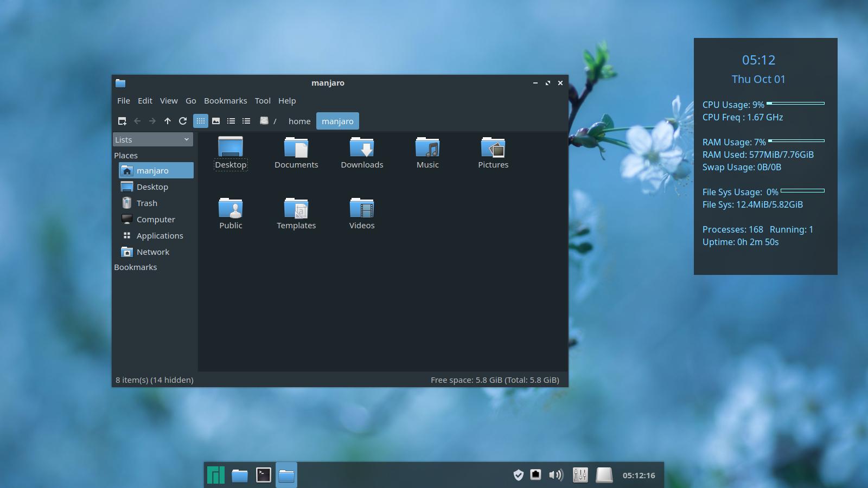This screenshot has height=488, width=868.
Task: Select the Videos folder icon
Action: tap(362, 209)
